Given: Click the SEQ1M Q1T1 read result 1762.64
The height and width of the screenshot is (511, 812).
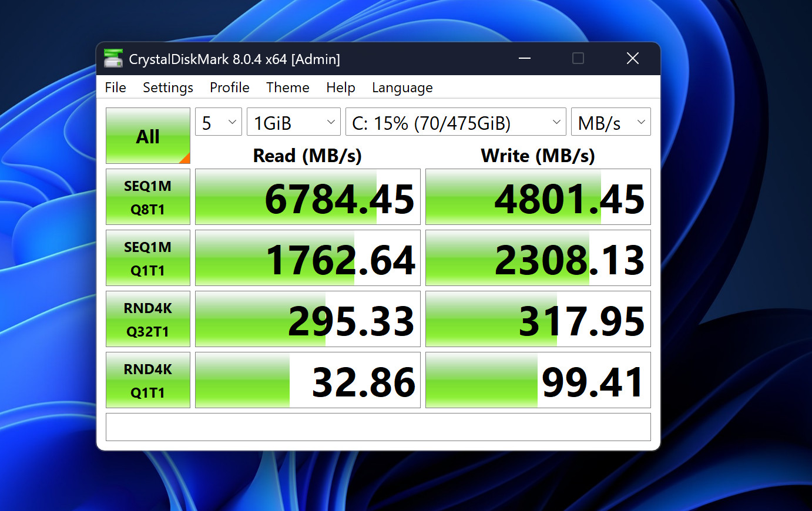Looking at the screenshot, I should (x=308, y=258).
